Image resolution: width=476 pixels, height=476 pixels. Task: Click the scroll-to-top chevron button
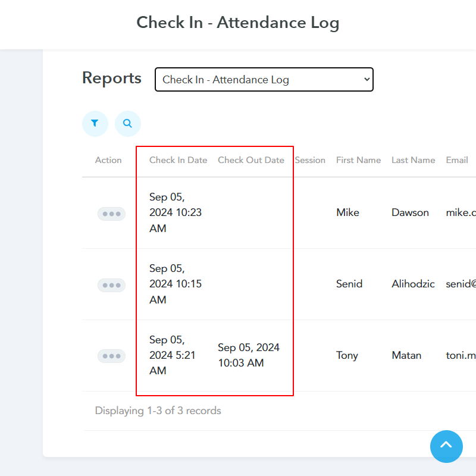[446, 446]
